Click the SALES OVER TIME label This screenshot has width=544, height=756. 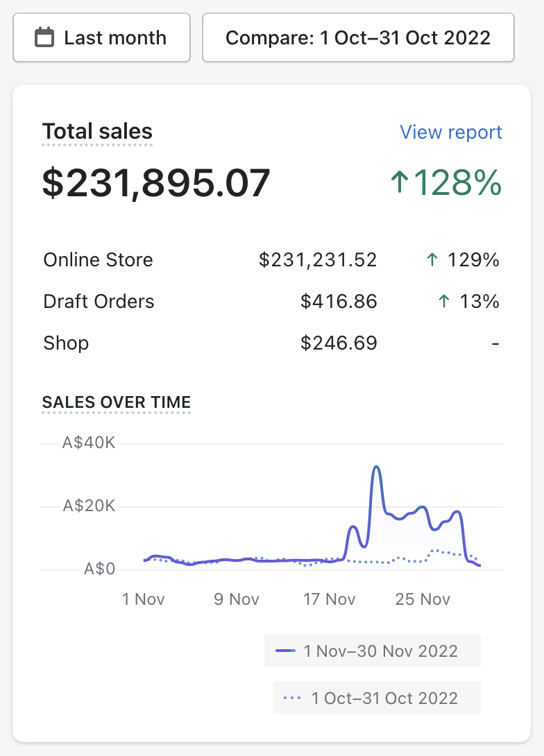coord(117,402)
